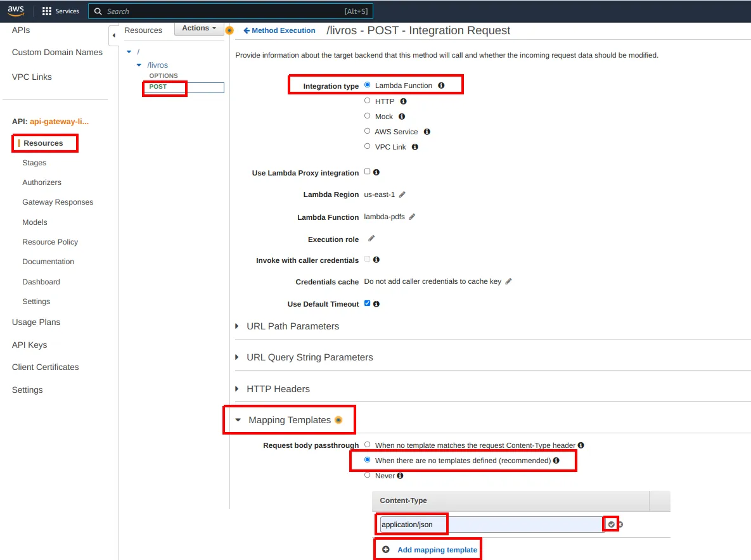Click info icon next to VPC Link

tap(414, 147)
